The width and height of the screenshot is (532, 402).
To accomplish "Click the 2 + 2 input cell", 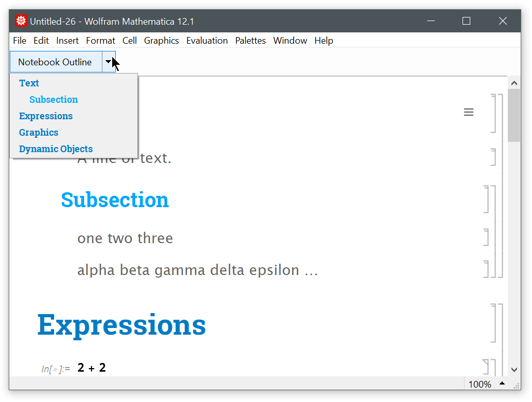I will pyautogui.click(x=92, y=368).
